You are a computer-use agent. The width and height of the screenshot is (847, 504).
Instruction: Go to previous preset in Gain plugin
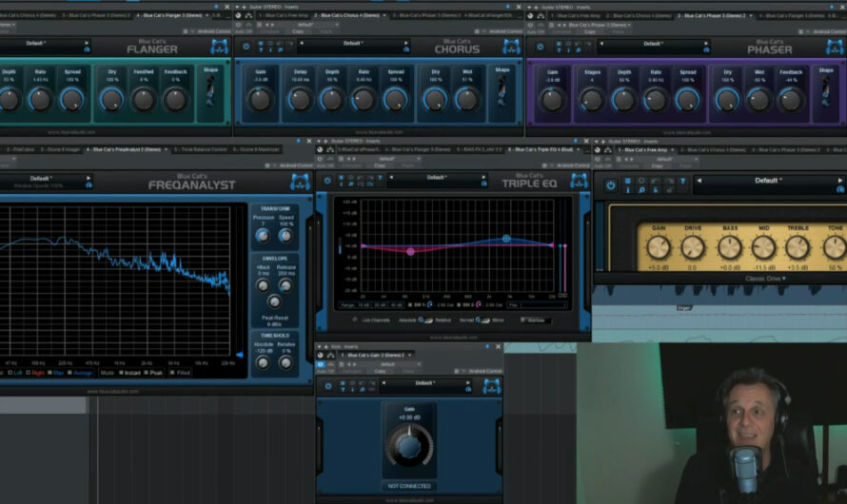pyautogui.click(x=384, y=383)
